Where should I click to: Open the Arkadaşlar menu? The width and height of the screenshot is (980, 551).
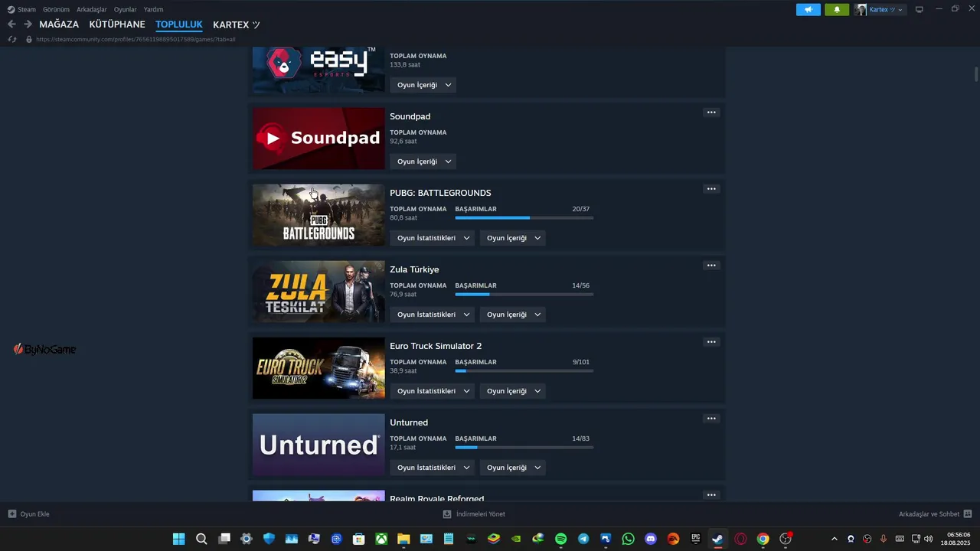click(92, 9)
